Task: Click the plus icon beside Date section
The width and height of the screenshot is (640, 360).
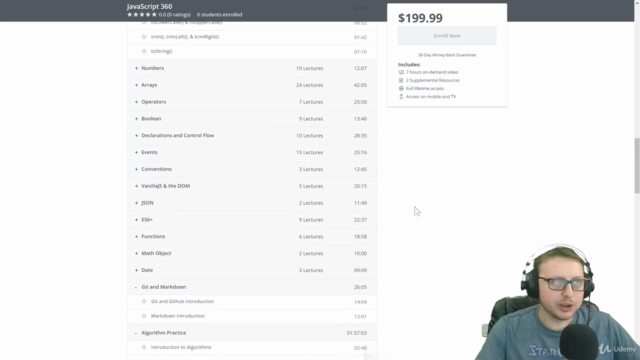Action: click(x=136, y=270)
